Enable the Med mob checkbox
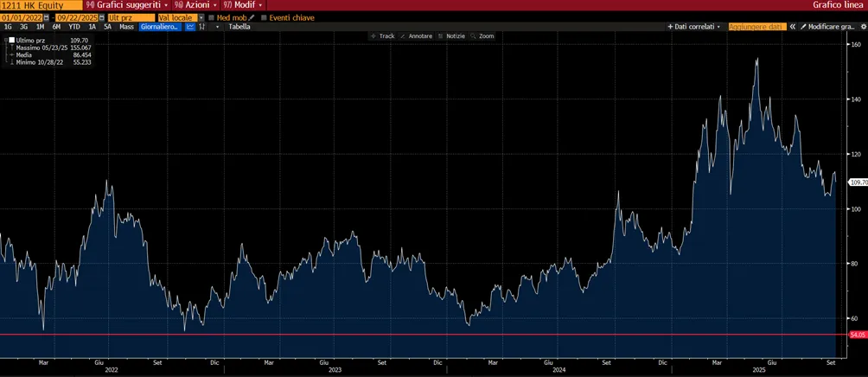This screenshot has width=868, height=377. [x=212, y=17]
